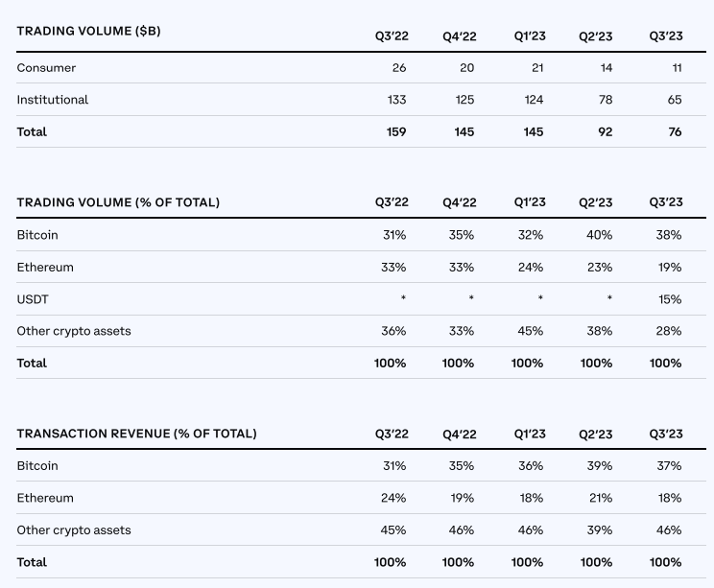Viewport: 714px width, 588px height.
Task: Select the USDT row label
Action: (33, 299)
